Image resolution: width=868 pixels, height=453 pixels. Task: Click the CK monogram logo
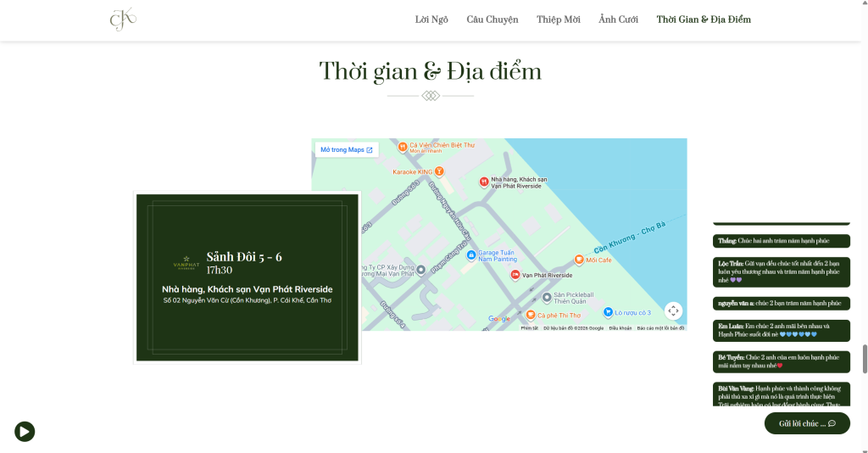point(123,20)
